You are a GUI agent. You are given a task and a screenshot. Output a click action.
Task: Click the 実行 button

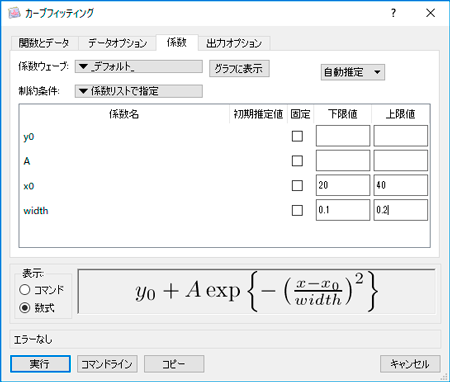pos(40,364)
